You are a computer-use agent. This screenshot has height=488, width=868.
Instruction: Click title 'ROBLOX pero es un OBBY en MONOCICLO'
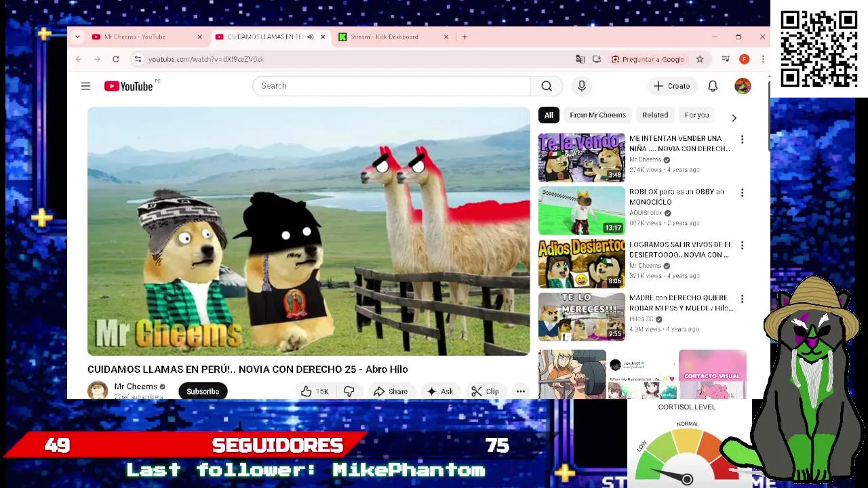676,197
